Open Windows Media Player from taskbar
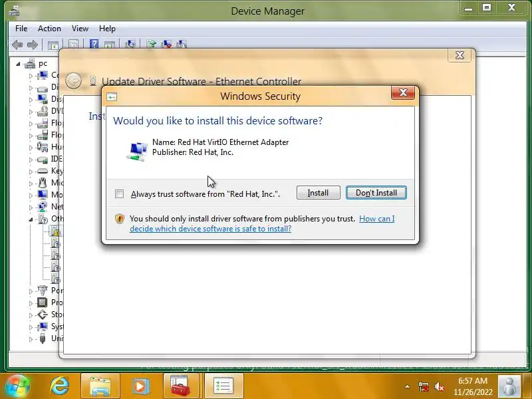 coord(140,386)
